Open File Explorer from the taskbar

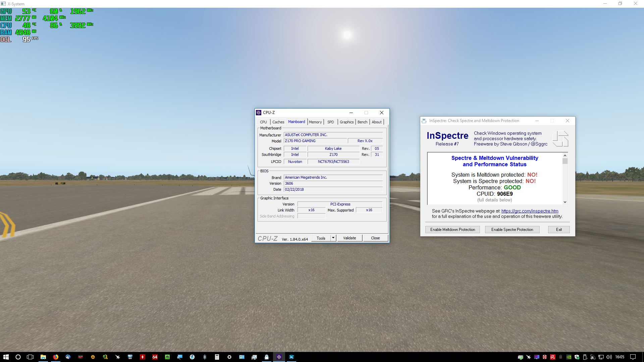pyautogui.click(x=43, y=357)
